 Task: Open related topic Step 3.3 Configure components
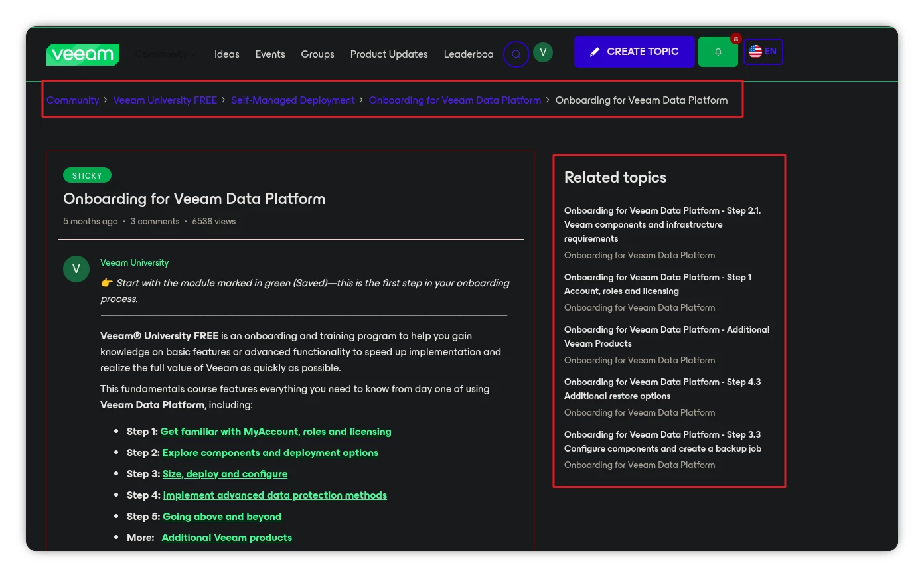click(662, 442)
